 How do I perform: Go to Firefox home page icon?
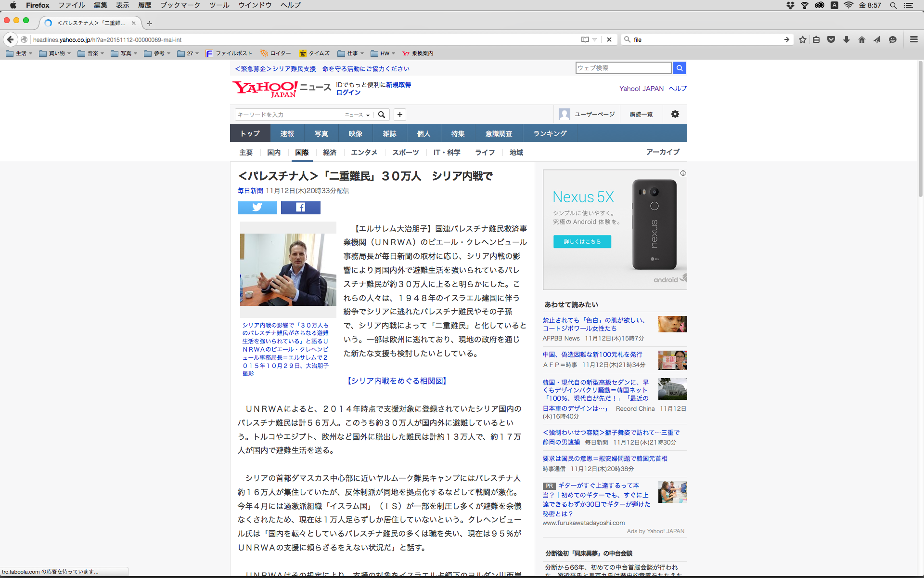861,39
